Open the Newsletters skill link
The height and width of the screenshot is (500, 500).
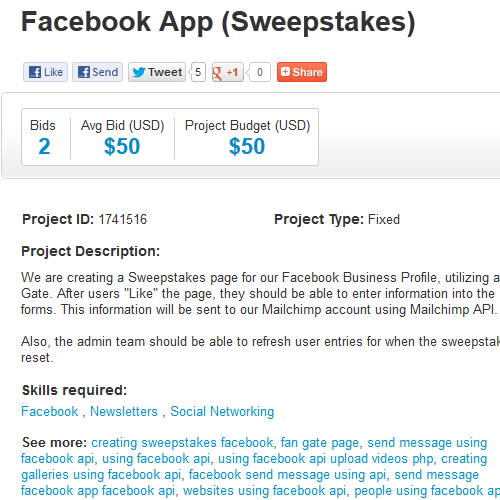(124, 411)
